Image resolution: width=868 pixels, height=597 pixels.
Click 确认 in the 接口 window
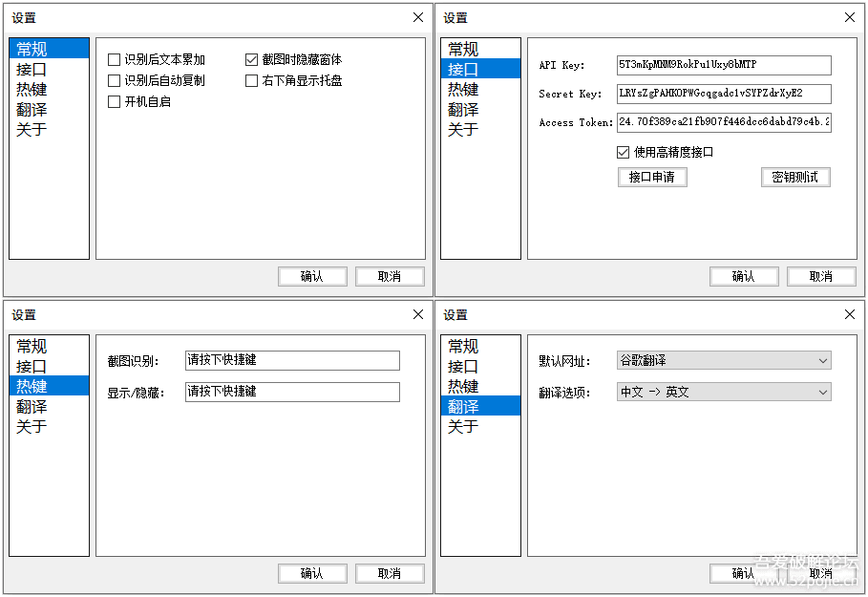(x=744, y=276)
